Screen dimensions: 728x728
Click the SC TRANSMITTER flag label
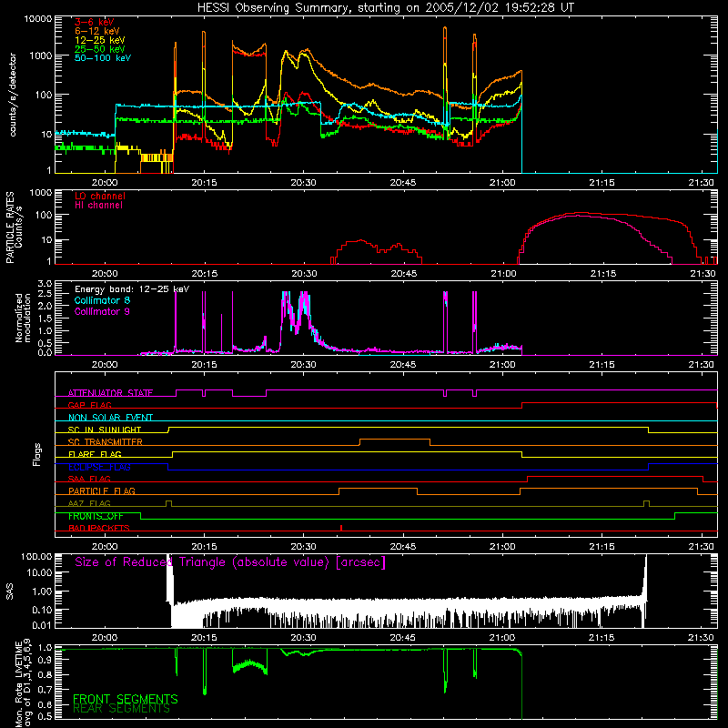pyautogui.click(x=106, y=442)
